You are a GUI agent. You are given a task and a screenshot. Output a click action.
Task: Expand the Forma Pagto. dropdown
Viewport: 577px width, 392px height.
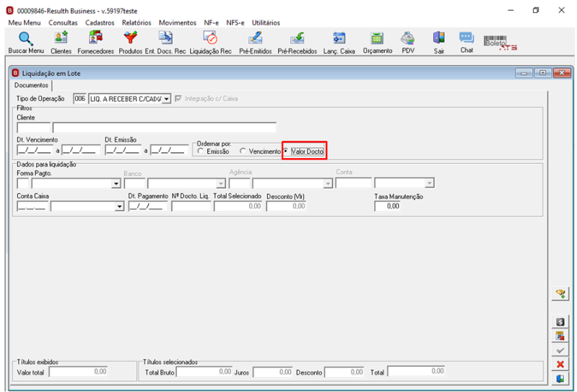[x=116, y=183]
